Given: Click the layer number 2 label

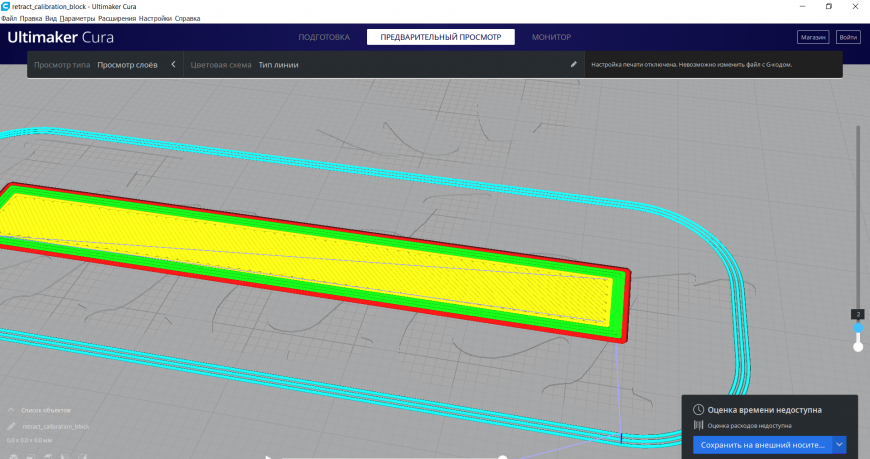Looking at the screenshot, I should (x=858, y=314).
